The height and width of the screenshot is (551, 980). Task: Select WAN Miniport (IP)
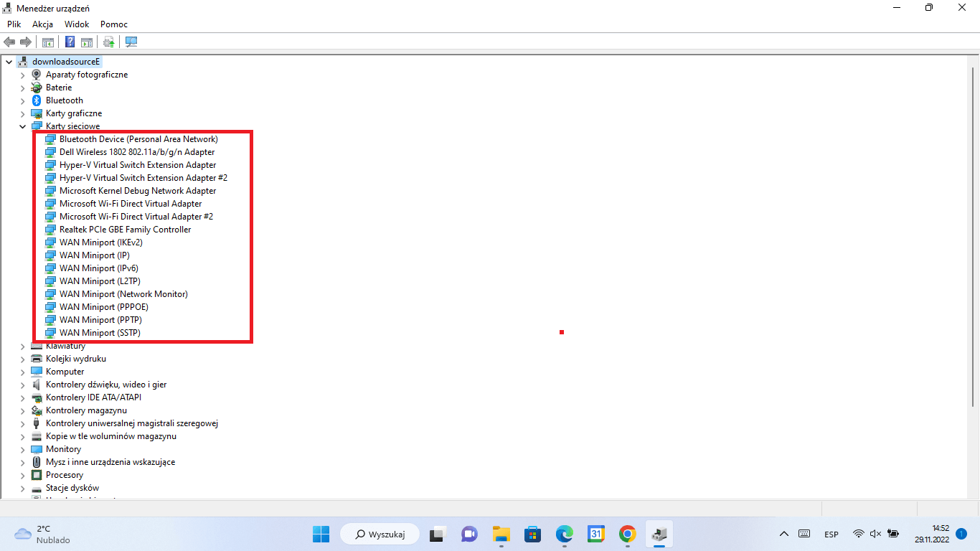click(95, 255)
